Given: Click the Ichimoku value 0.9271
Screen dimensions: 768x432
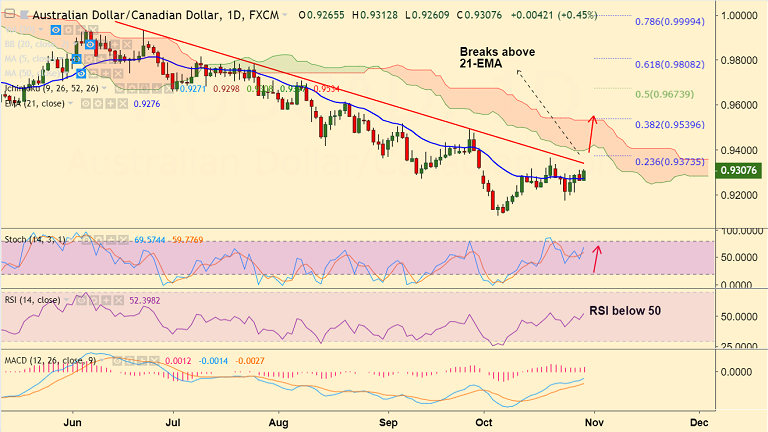Looking at the screenshot, I should [x=192, y=89].
